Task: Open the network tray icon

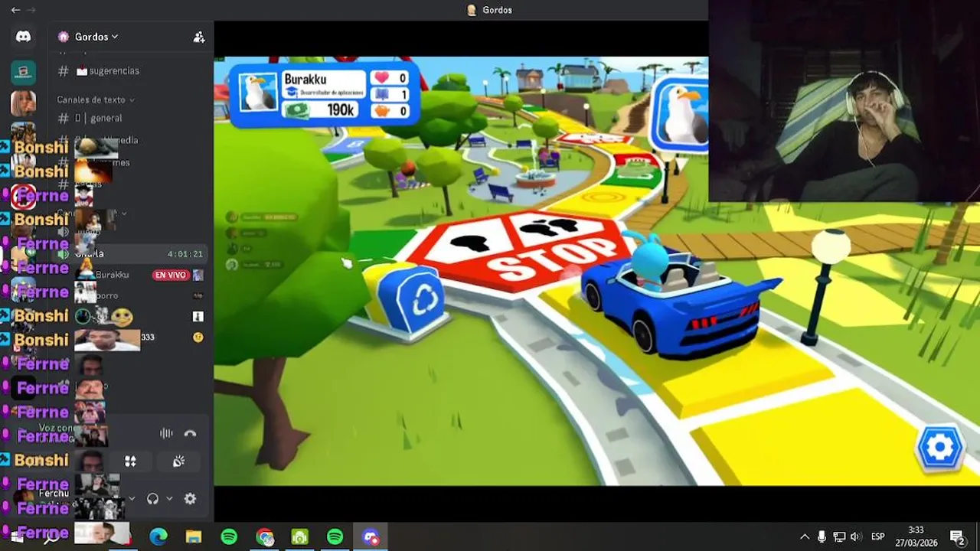Action: click(x=839, y=537)
